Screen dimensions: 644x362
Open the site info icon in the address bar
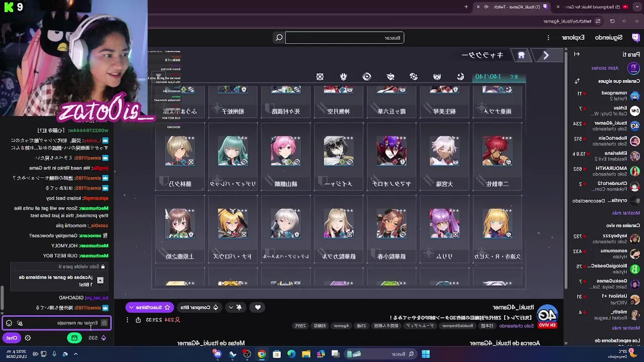pos(598,21)
